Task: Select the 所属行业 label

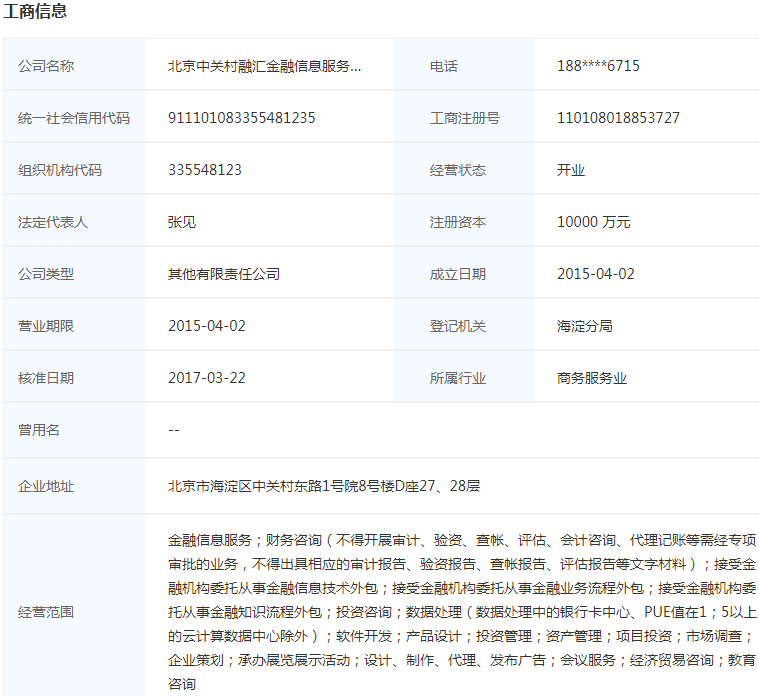Action: [x=457, y=378]
